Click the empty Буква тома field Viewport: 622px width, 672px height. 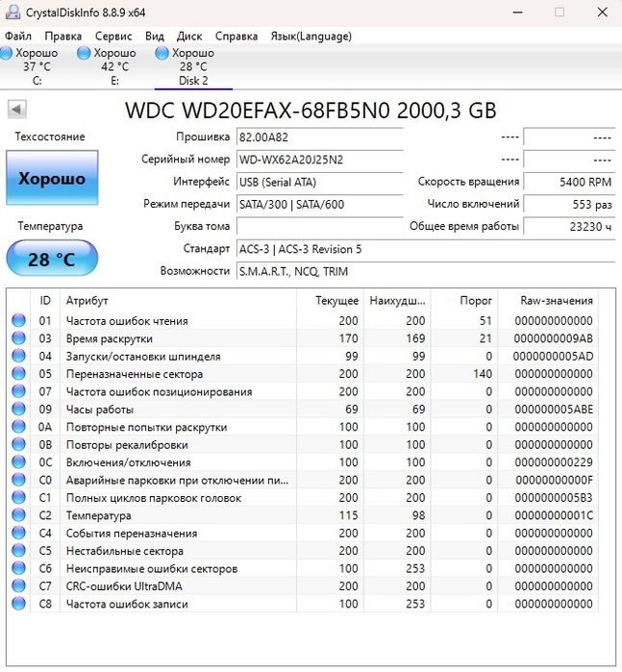(319, 226)
